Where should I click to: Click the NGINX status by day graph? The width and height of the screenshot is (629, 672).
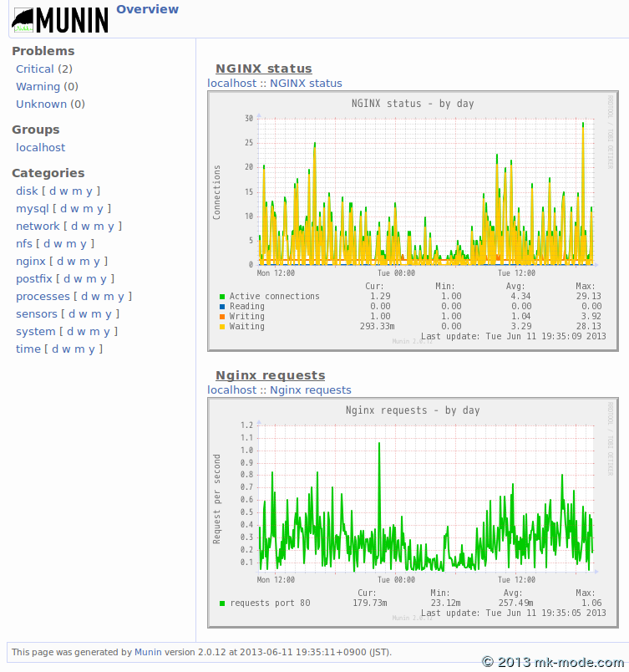tap(413, 220)
